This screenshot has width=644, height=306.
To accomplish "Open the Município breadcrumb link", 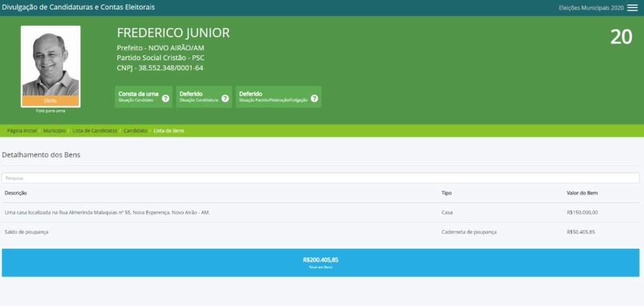I will click(x=54, y=131).
